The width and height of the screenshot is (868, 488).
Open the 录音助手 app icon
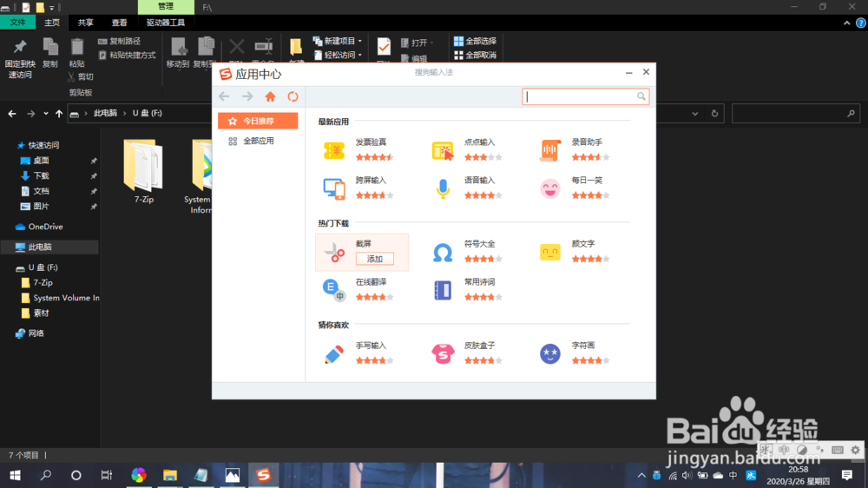[x=549, y=151]
